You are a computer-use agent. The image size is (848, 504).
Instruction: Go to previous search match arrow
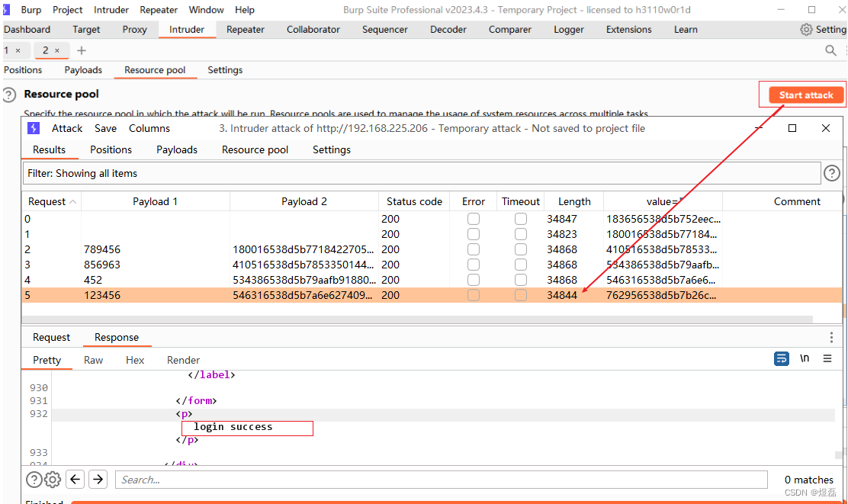pos(75,479)
